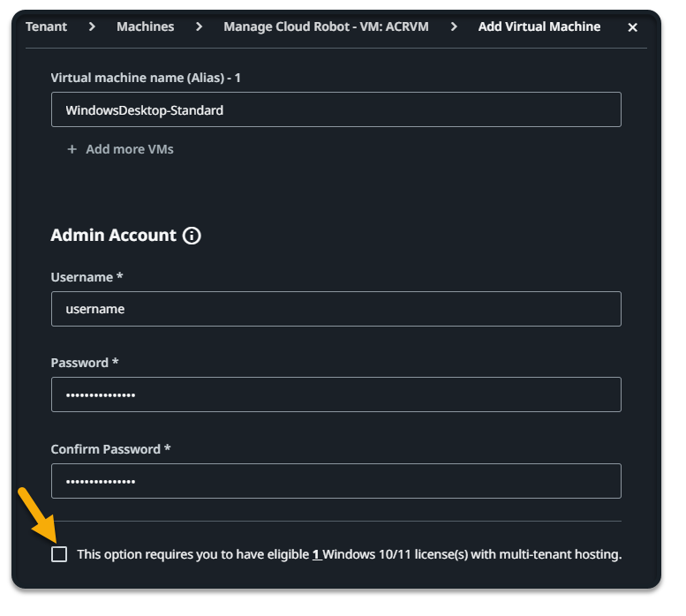Click the Confirm Password * label
Viewport: 686px width, 616px height.
pyautogui.click(x=110, y=449)
